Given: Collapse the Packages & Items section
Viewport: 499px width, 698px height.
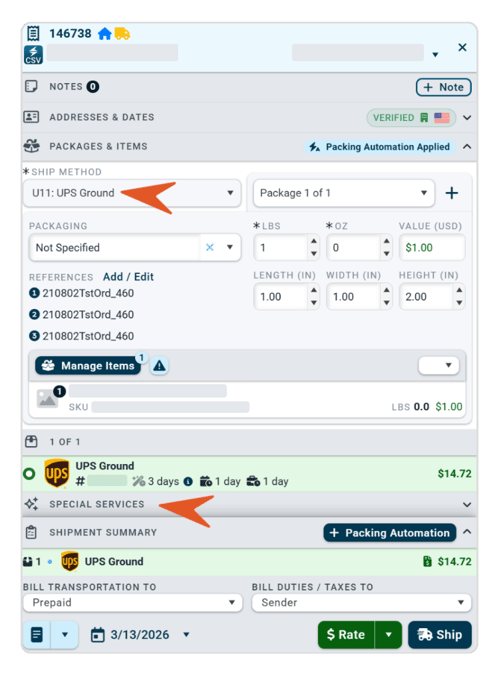Looking at the screenshot, I should tap(467, 146).
